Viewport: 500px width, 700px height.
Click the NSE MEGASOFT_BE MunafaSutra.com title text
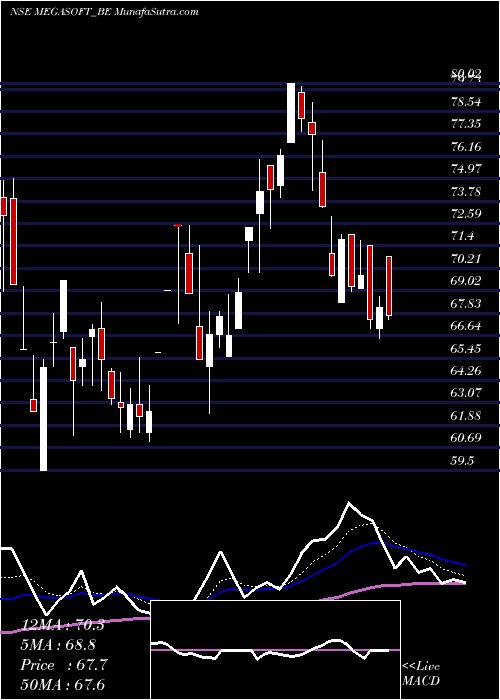(104, 12)
